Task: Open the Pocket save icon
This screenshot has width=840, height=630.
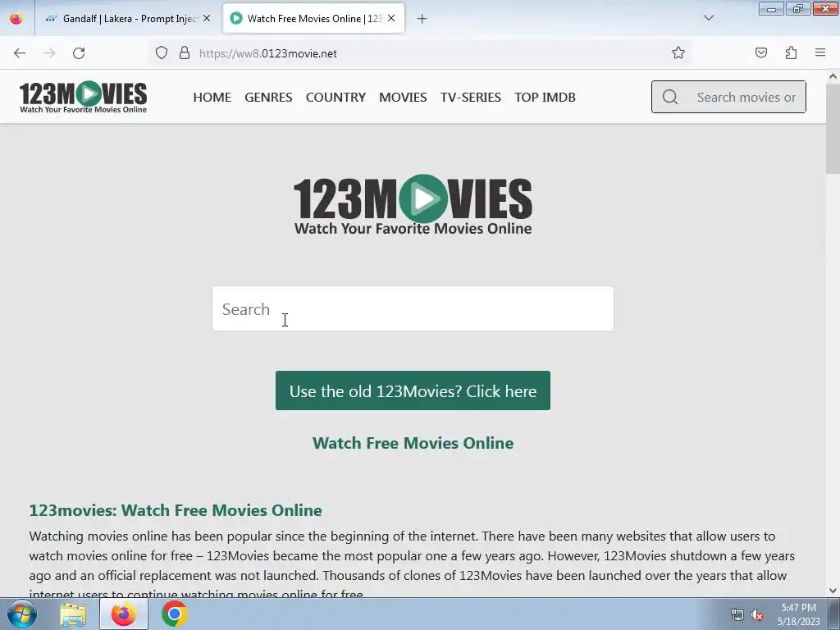Action: pyautogui.click(x=760, y=52)
